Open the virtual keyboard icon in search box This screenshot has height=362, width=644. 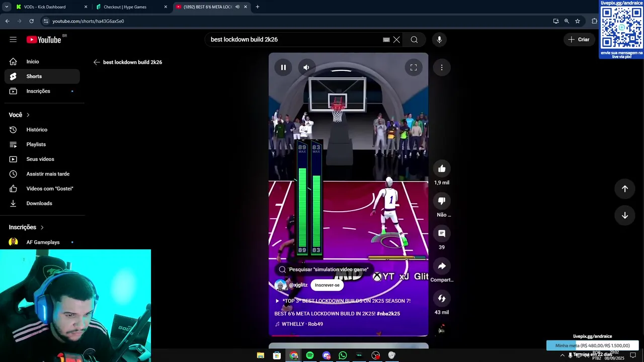[x=386, y=40]
